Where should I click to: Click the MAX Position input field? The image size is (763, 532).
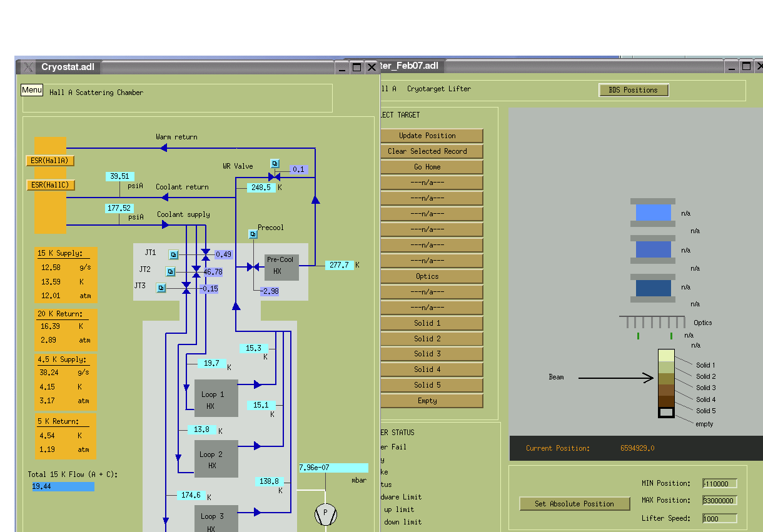[719, 501]
